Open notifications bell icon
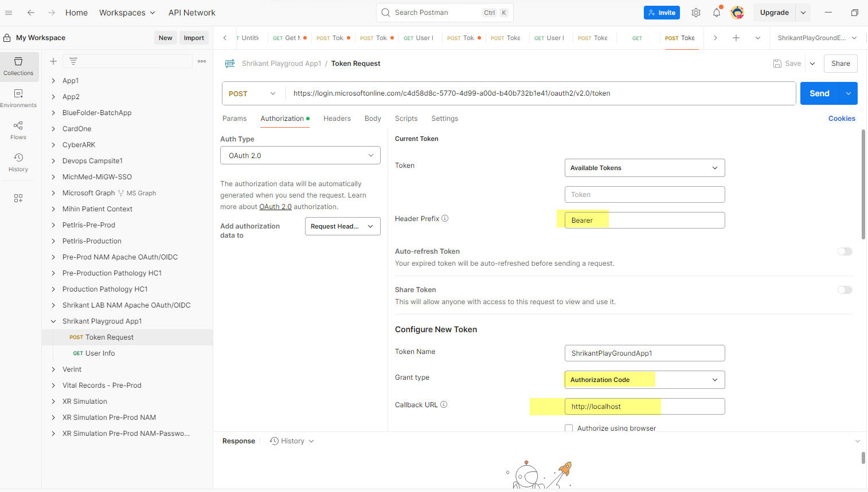Viewport: 868px width, 492px height. point(717,13)
